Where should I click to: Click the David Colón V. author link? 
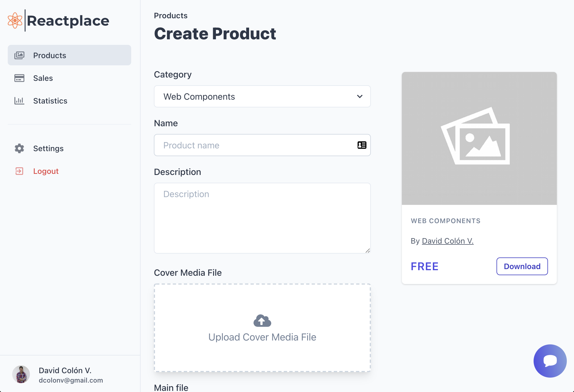click(447, 241)
